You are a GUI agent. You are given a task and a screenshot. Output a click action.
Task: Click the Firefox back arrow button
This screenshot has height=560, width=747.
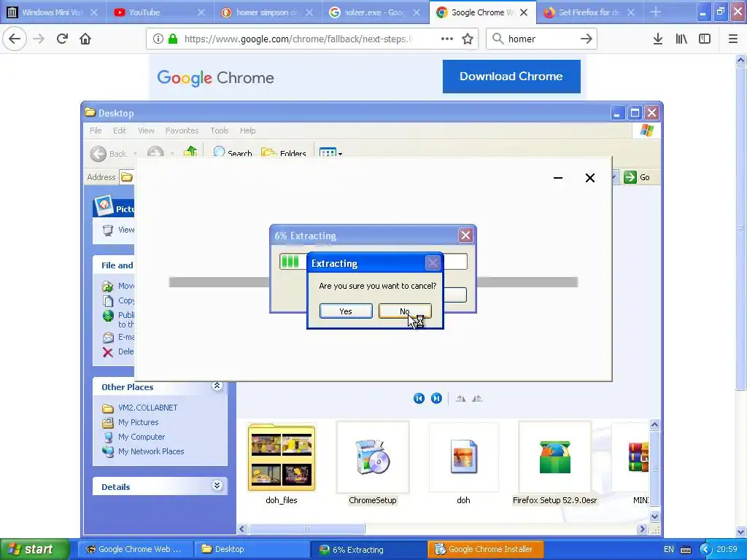click(15, 39)
